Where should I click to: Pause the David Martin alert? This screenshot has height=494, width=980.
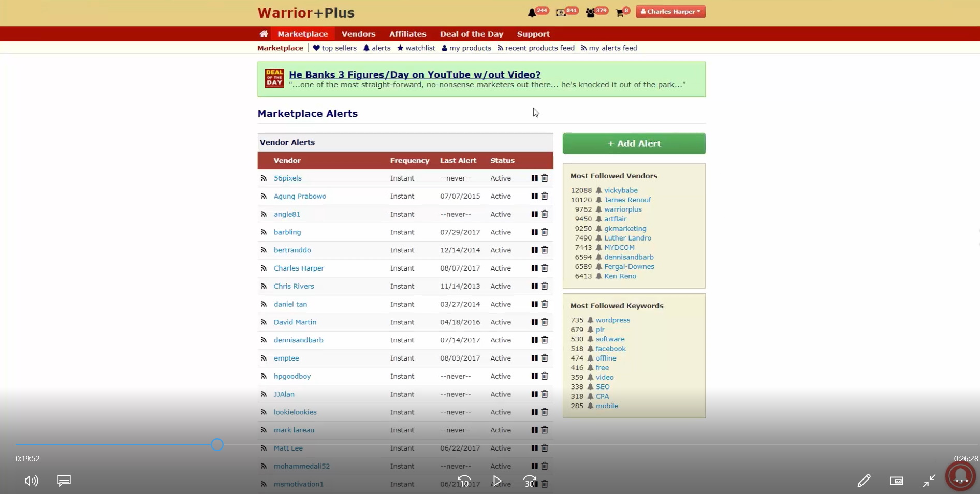534,322
